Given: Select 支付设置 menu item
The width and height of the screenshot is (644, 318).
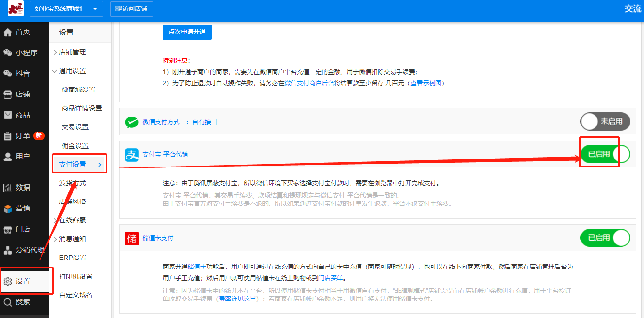Looking at the screenshot, I should click(x=73, y=164).
